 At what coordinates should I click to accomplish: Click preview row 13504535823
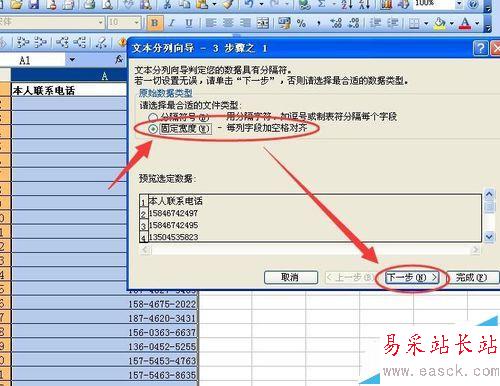pyautogui.click(x=173, y=237)
